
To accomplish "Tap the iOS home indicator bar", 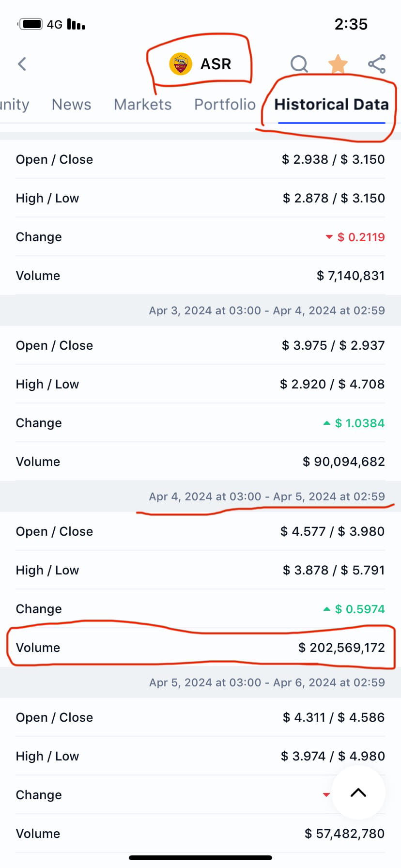I will coord(200,858).
